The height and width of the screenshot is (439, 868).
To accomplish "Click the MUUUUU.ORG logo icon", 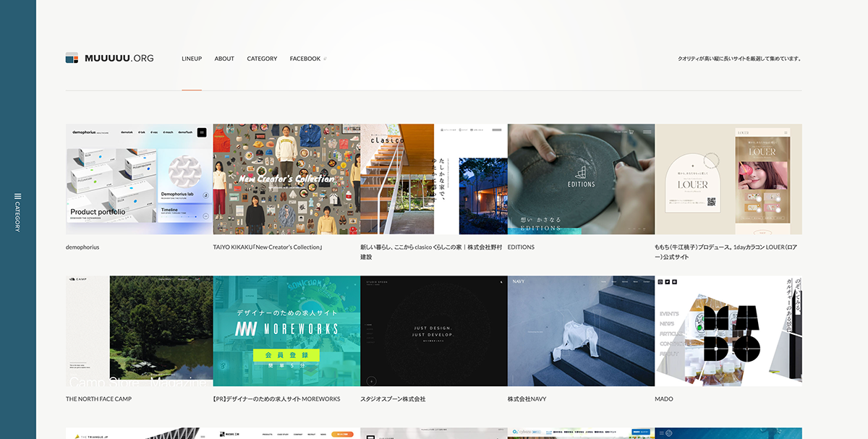I will point(72,58).
